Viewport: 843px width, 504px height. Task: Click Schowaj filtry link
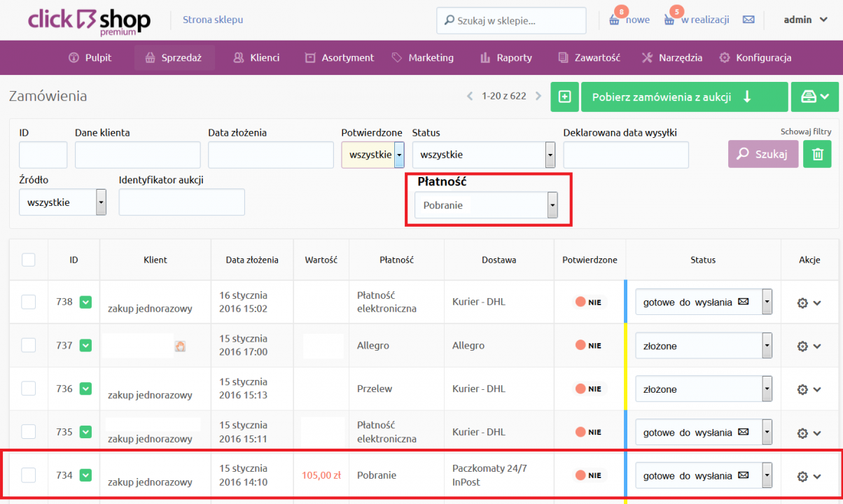[806, 131]
